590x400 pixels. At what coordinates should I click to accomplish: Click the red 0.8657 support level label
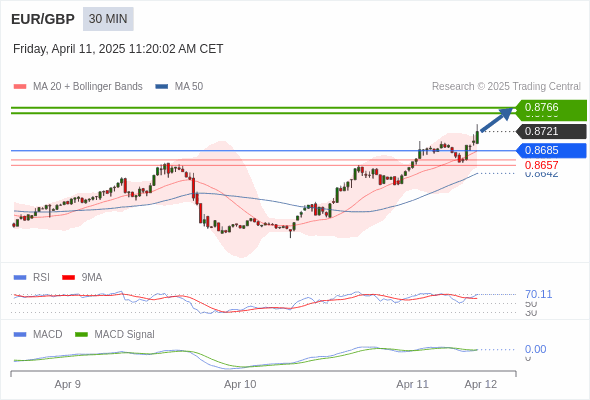tap(541, 165)
